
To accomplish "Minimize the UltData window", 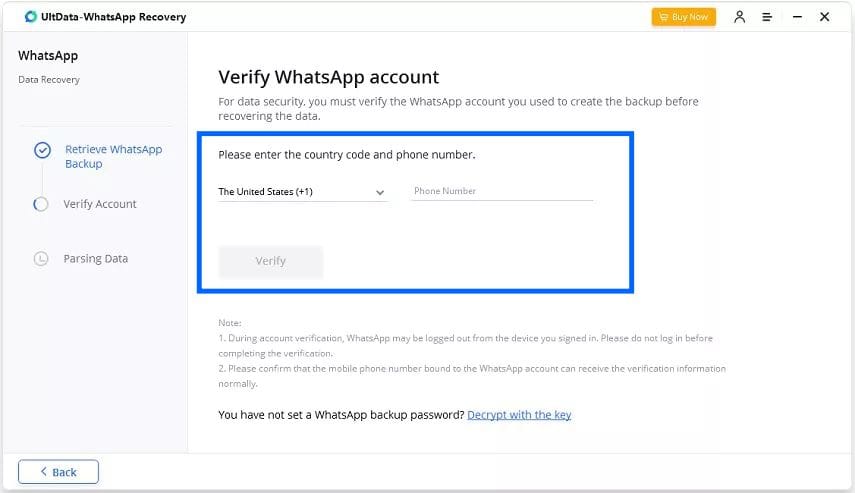I will pos(796,17).
